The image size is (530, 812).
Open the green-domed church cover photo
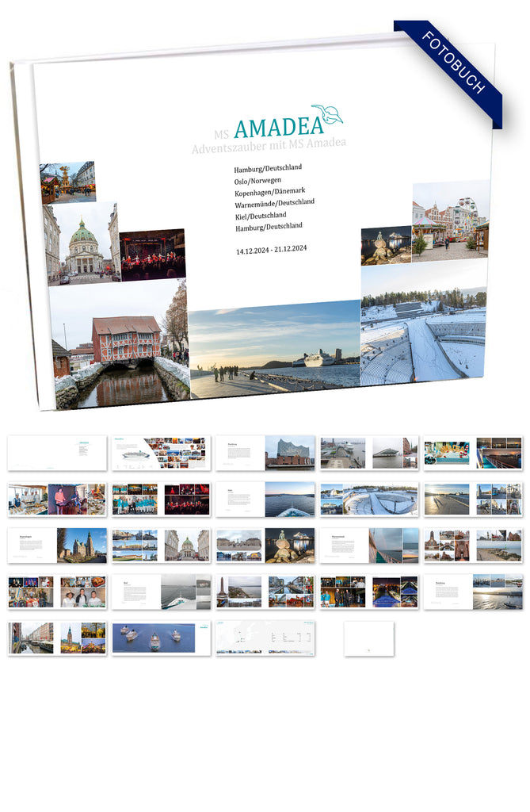(x=84, y=243)
